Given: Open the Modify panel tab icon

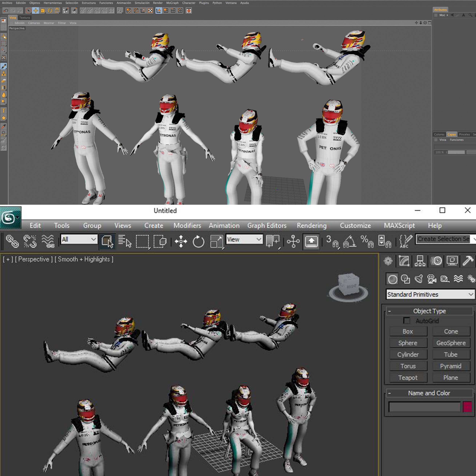Looking at the screenshot, I should click(x=404, y=261).
